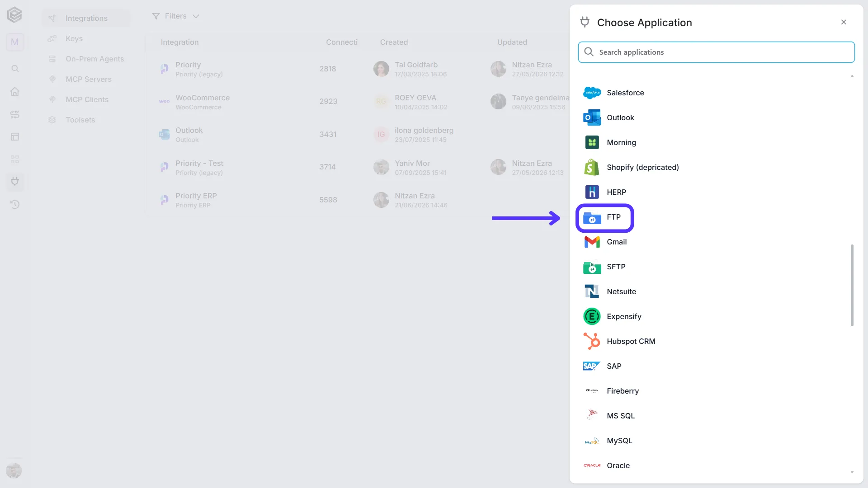Choose the MS SQL icon
Screen dimensions: 868x488
[592, 414]
